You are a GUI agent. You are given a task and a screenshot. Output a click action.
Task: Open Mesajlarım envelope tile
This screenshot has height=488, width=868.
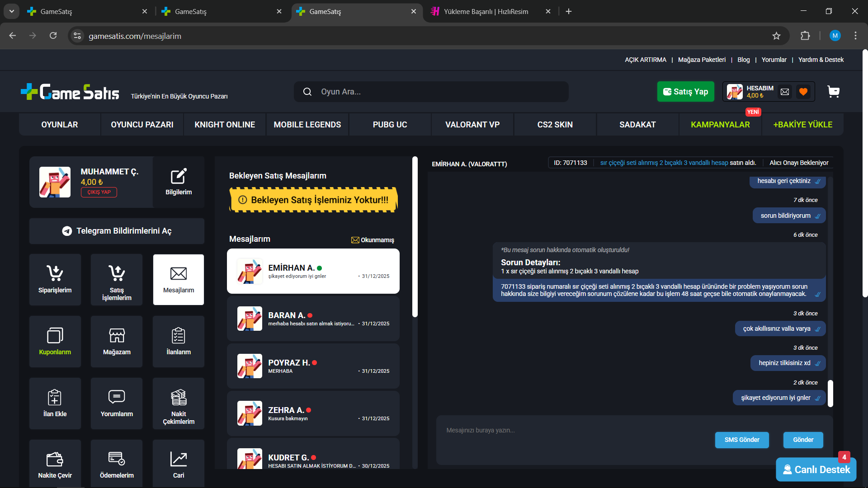tap(179, 280)
